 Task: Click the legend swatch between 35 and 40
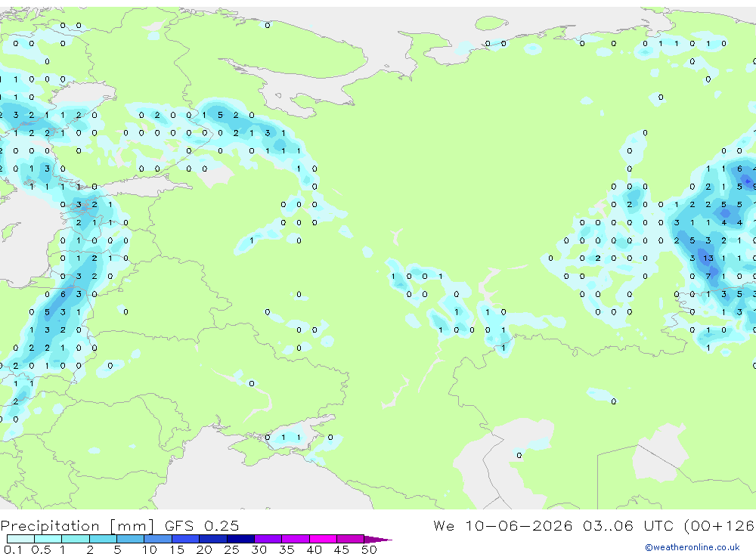coord(295,539)
